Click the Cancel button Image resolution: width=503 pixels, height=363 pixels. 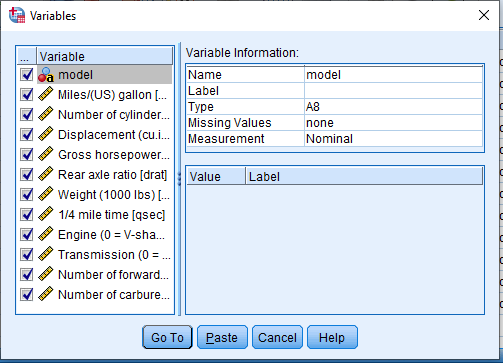pos(277,337)
